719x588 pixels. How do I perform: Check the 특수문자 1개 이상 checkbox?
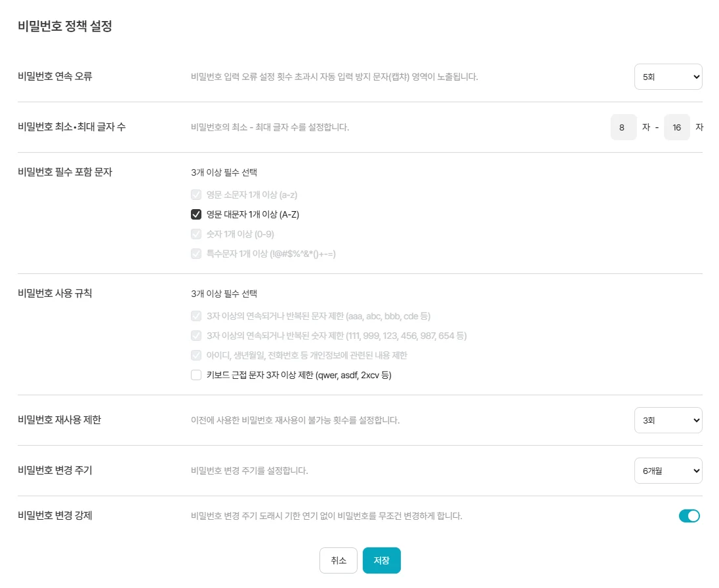[196, 254]
